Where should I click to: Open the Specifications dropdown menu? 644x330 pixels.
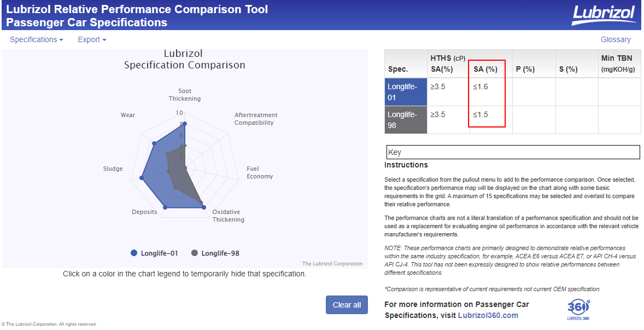pos(37,39)
